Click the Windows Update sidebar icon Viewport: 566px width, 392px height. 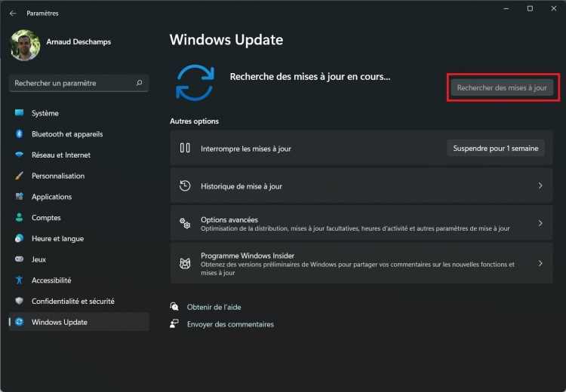tap(19, 322)
